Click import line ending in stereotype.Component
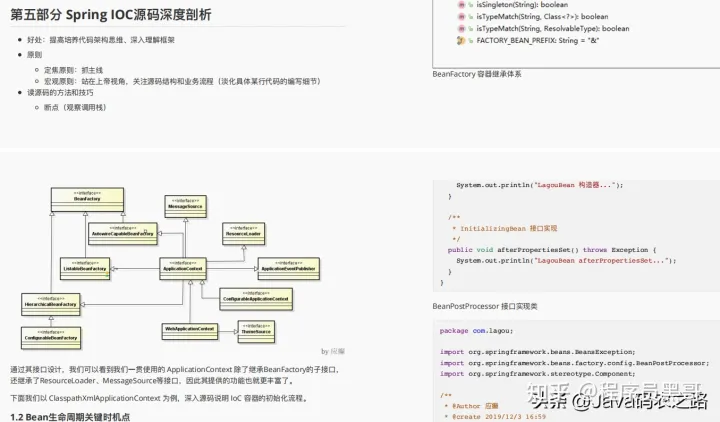This screenshot has height=422, width=720. 537,374
